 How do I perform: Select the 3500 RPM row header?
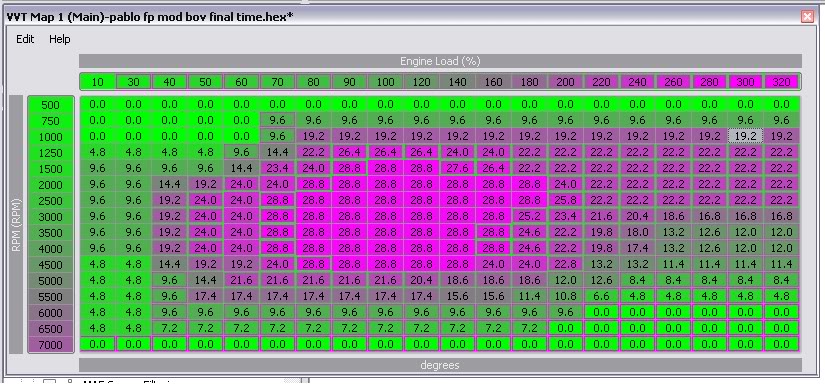[x=51, y=233]
